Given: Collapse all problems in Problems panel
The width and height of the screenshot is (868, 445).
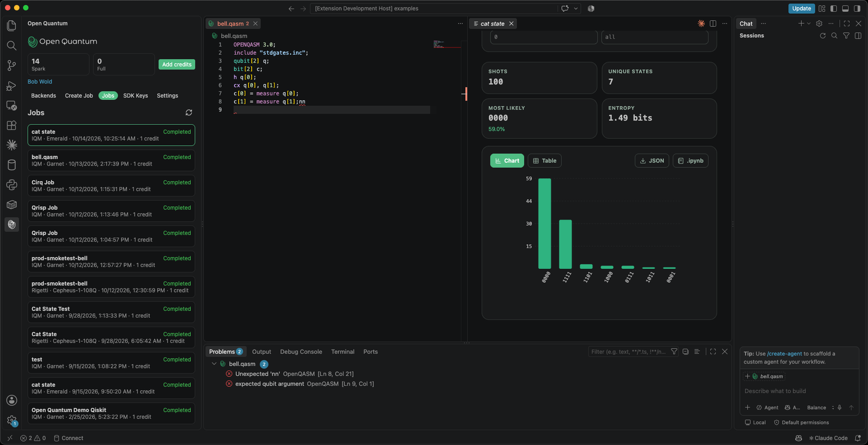Looking at the screenshot, I should point(686,352).
